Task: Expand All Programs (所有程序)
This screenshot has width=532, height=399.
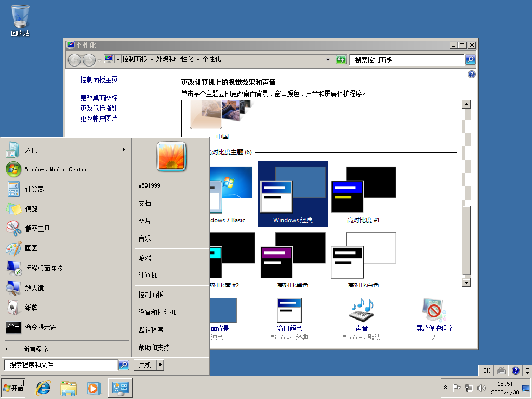Action: 66,349
